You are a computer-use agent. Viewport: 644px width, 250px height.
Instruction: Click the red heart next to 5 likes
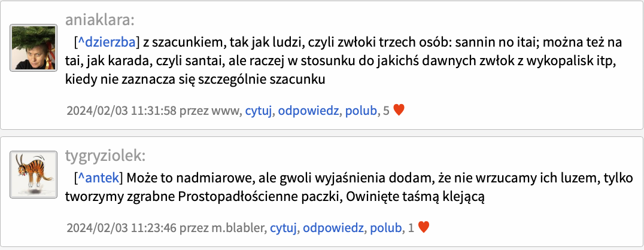point(399,110)
